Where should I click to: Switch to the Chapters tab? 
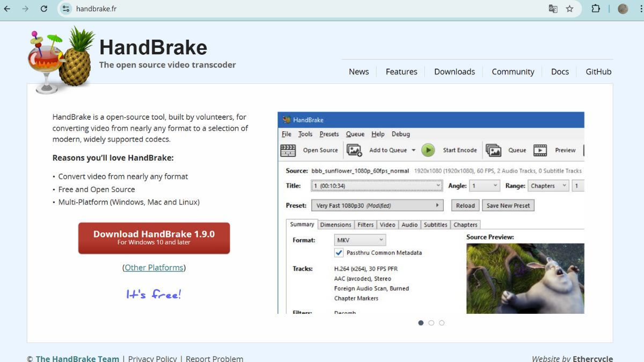pos(465,225)
